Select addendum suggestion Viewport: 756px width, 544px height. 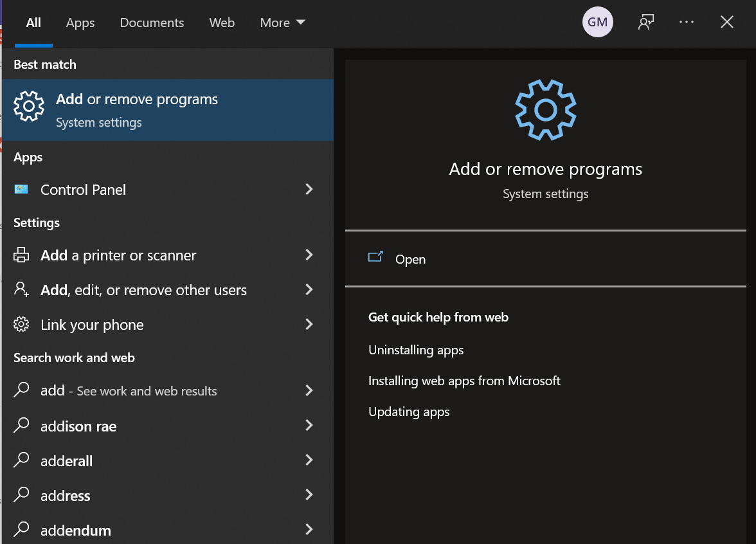coord(168,530)
